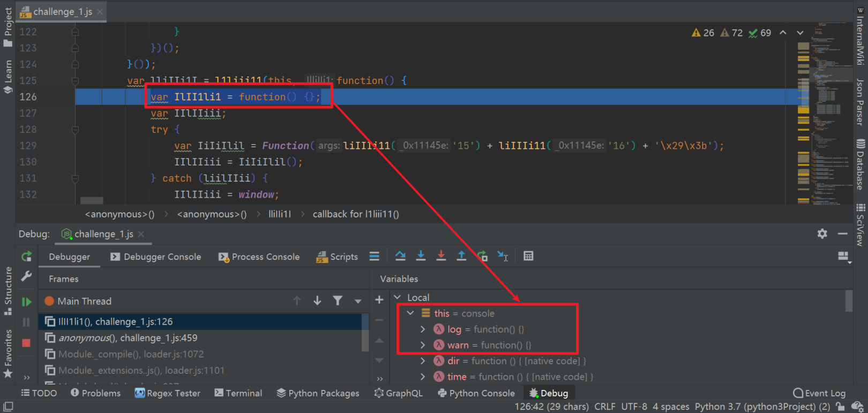This screenshot has height=413, width=868.
Task: Click the Step Out icon
Action: click(461, 256)
